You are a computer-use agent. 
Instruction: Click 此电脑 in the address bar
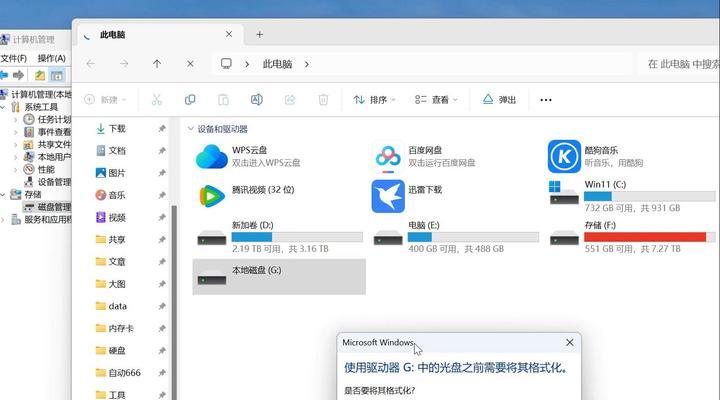(277, 64)
